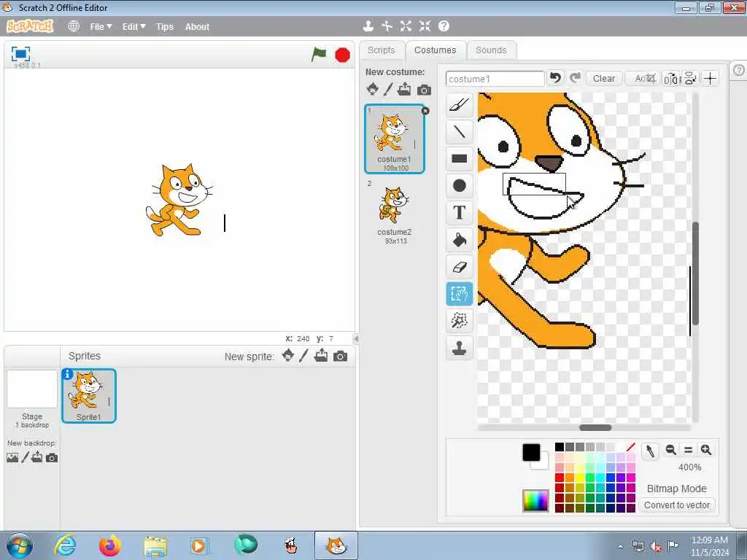Set costume center with crosshair icon
The image size is (747, 560).
(711, 79)
